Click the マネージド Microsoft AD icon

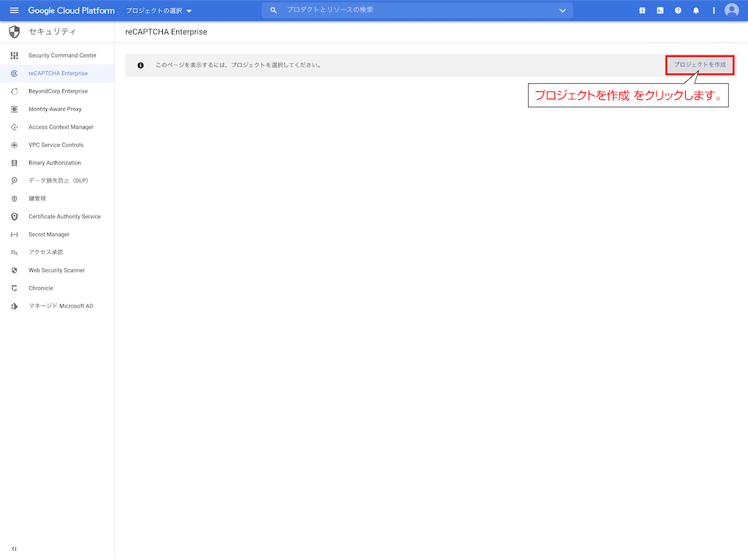pos(15,306)
